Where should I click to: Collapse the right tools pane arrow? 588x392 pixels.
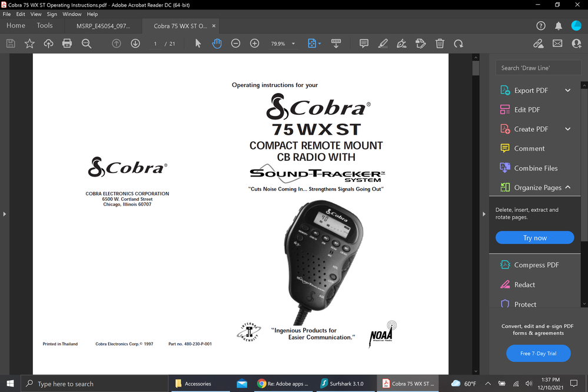(x=484, y=214)
